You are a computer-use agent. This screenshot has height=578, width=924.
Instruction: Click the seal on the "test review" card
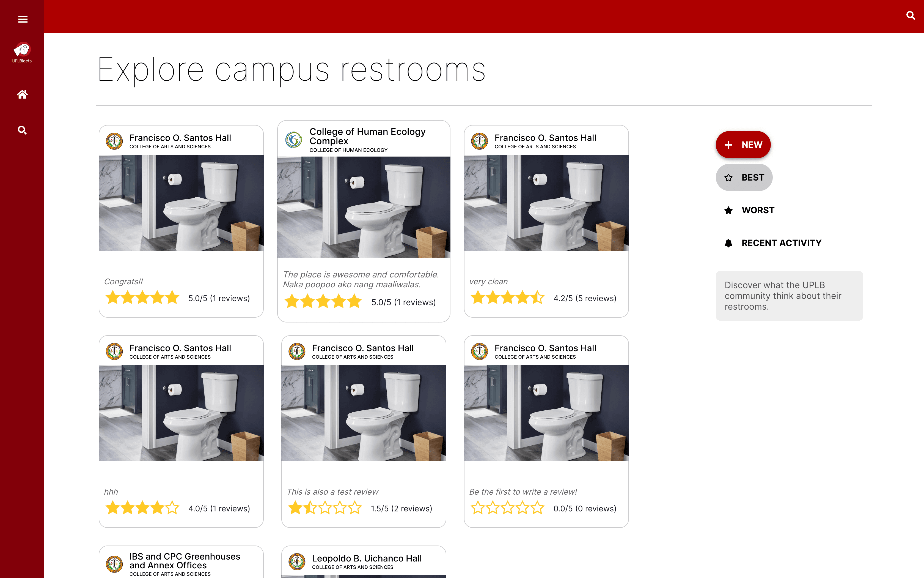click(x=297, y=351)
